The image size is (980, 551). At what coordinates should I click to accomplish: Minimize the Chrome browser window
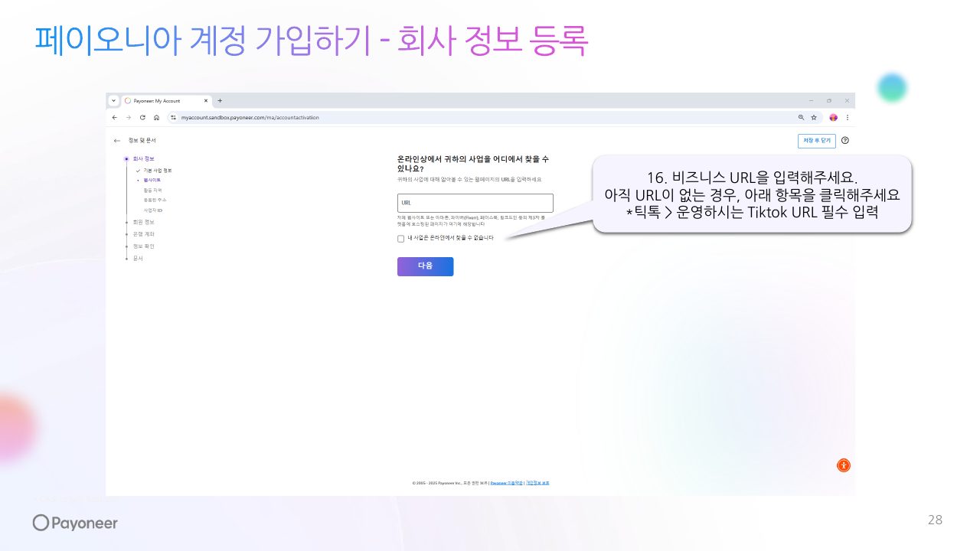811,101
